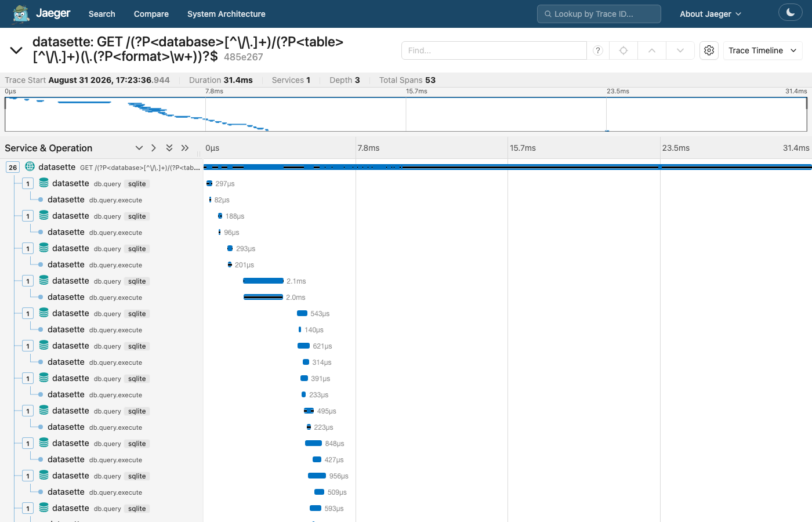The height and width of the screenshot is (522, 812).
Task: Collapse db.query span with 2.1ms duration
Action: point(28,281)
